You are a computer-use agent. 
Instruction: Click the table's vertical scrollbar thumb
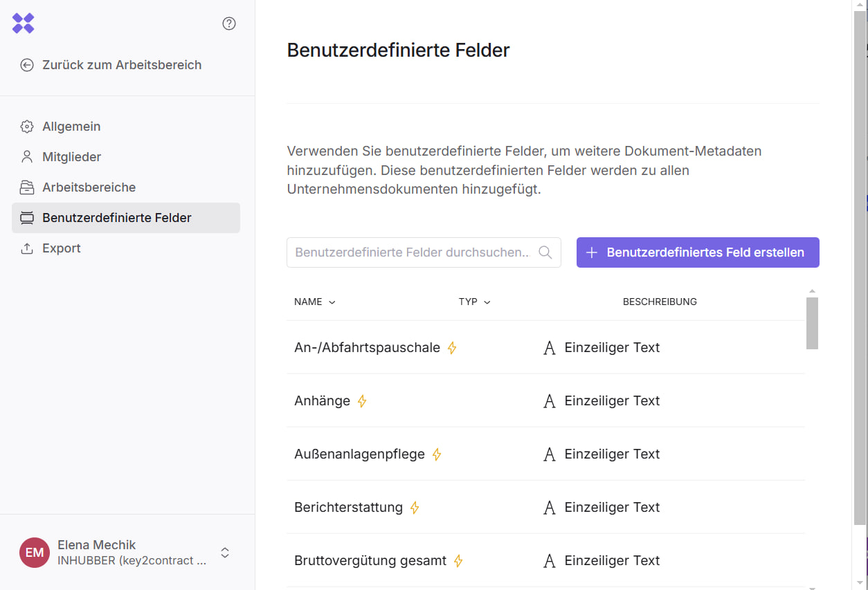[x=812, y=323]
